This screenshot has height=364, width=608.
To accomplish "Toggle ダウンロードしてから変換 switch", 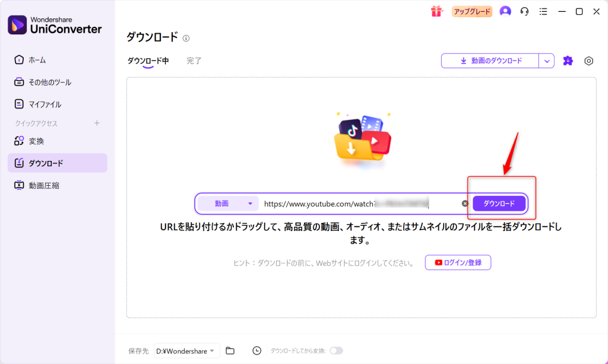I will coord(336,351).
